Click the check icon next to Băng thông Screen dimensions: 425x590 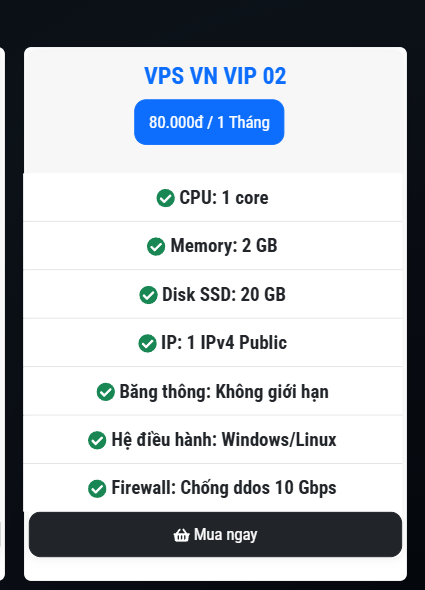(x=106, y=392)
